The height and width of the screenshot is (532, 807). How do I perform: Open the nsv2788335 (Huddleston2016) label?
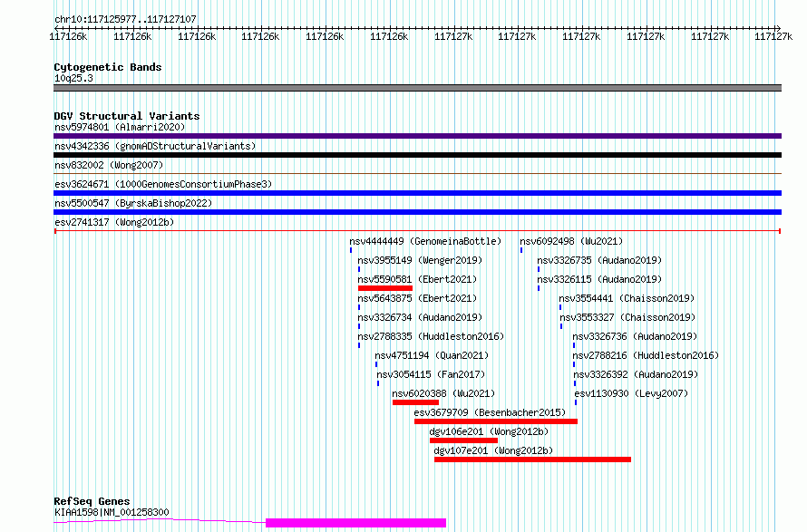pyautogui.click(x=431, y=336)
